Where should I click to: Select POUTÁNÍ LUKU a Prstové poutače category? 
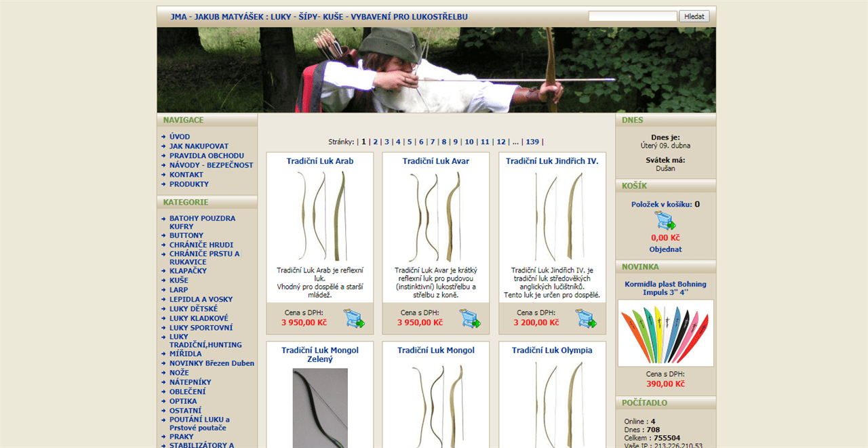click(x=199, y=424)
